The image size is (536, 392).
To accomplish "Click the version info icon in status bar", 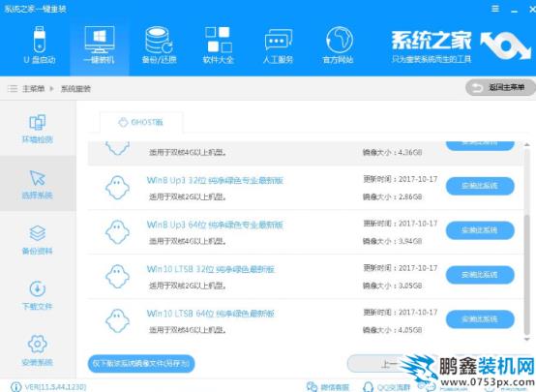I will [x=15, y=387].
